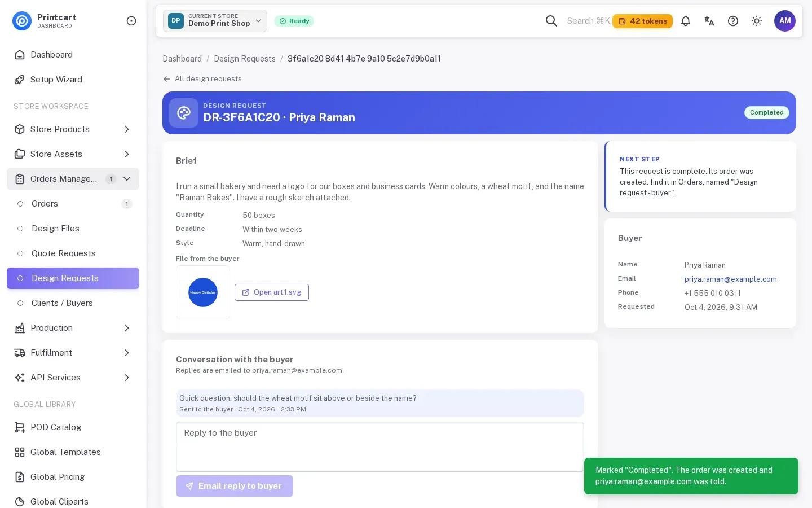Toggle light/dark theme sun icon

757,21
